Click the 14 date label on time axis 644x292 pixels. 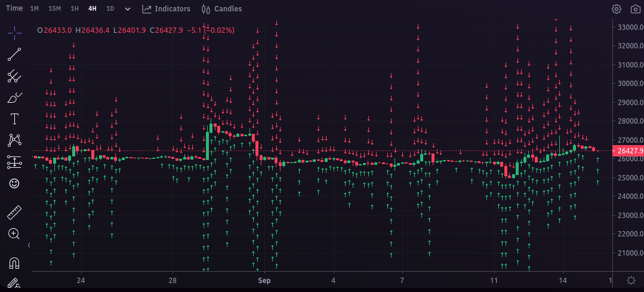(x=563, y=281)
